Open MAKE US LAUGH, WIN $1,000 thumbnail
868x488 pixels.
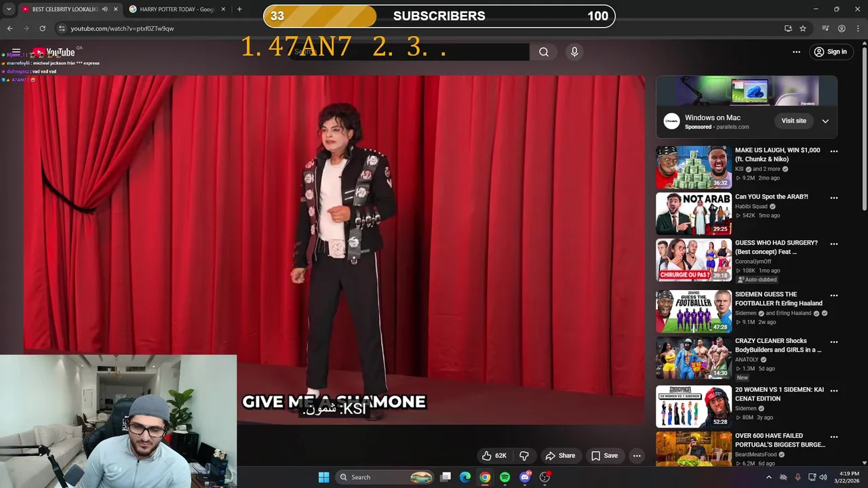click(x=693, y=167)
